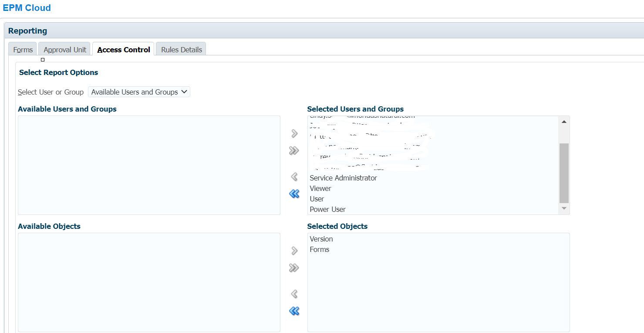Go to the Rules Details tab
Viewport: 644px width, 333px height.
[182, 50]
